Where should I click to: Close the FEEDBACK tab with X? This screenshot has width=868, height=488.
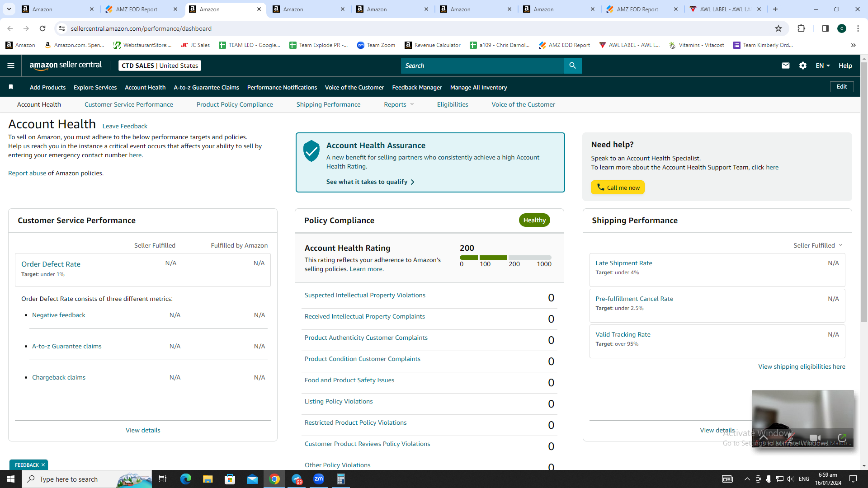(43, 465)
